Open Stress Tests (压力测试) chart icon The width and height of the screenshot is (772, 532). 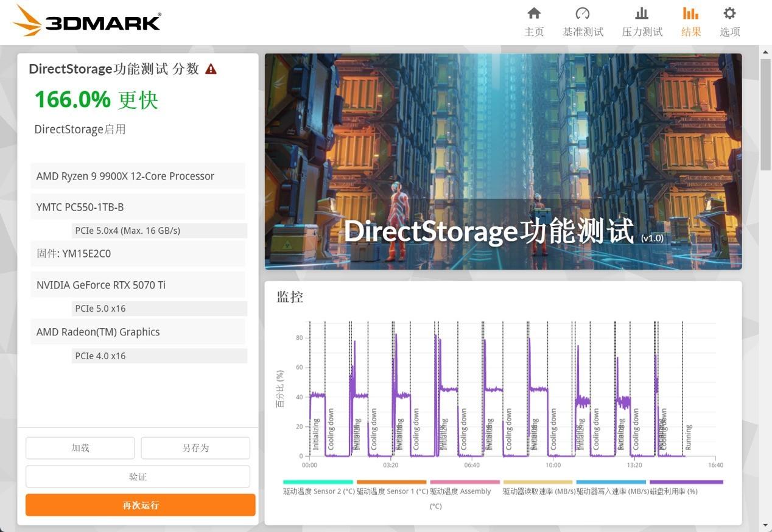pos(642,13)
